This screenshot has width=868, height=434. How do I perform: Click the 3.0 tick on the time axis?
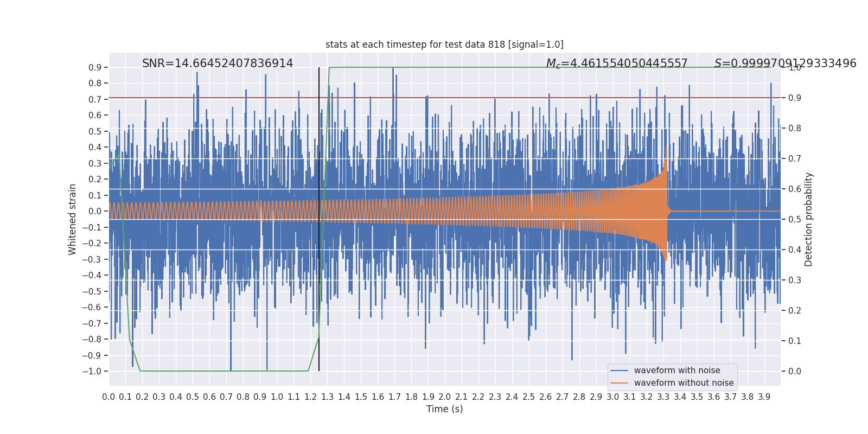click(x=613, y=397)
